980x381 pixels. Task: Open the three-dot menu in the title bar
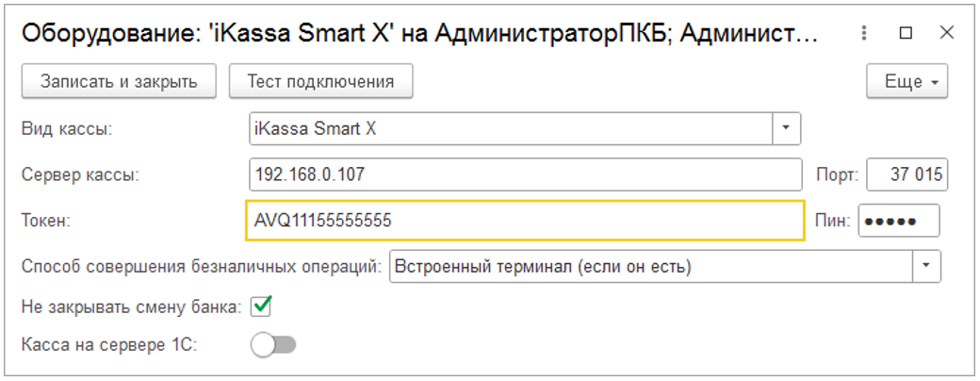pos(864,33)
